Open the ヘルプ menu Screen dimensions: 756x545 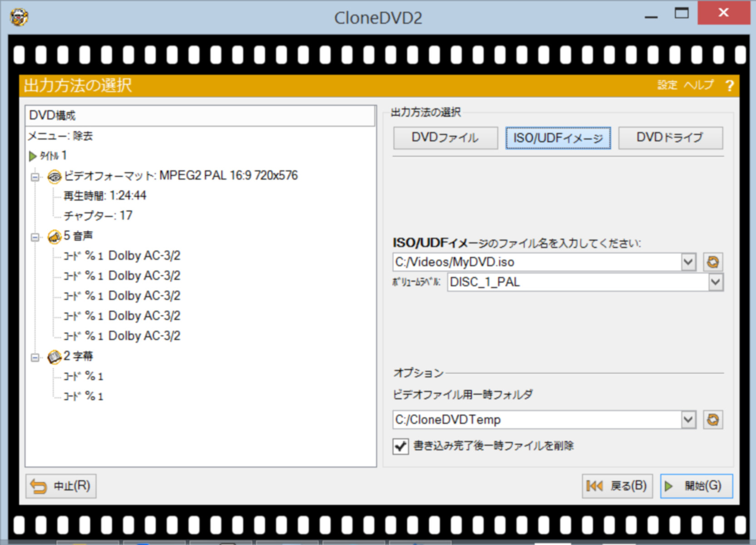[x=699, y=85]
